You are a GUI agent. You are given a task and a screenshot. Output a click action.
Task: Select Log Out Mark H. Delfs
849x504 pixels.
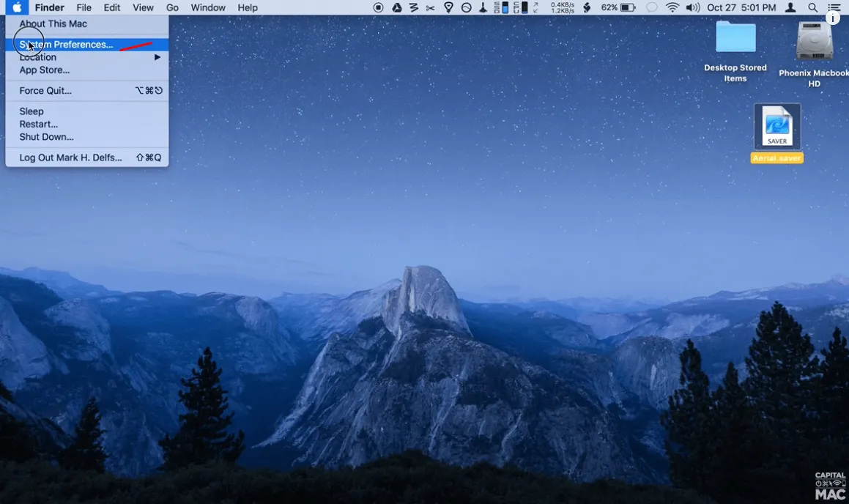coord(86,157)
